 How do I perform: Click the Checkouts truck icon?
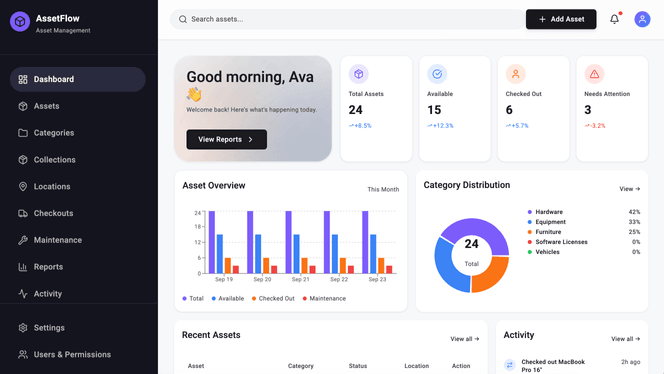[23, 213]
